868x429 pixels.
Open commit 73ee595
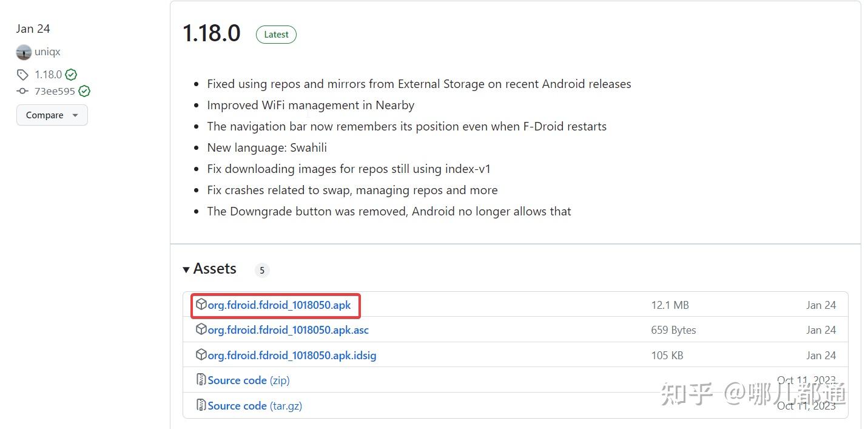[55, 91]
